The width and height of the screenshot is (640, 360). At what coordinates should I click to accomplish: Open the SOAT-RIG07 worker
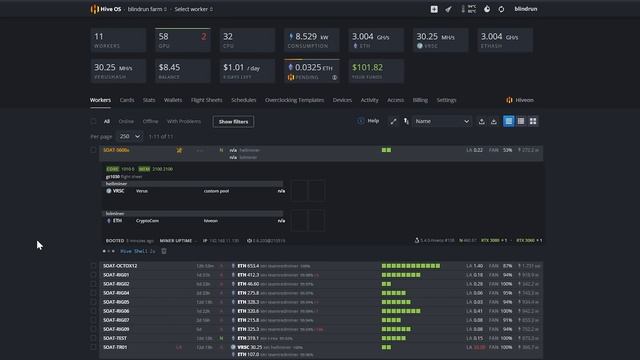click(116, 320)
